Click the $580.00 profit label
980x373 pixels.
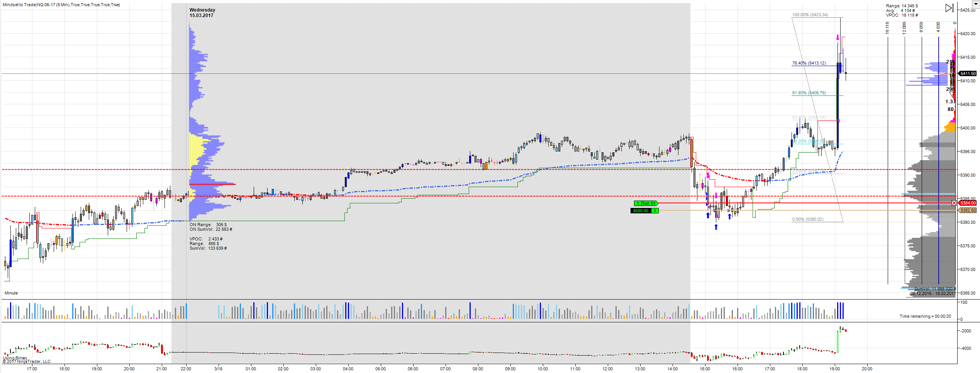click(641, 211)
